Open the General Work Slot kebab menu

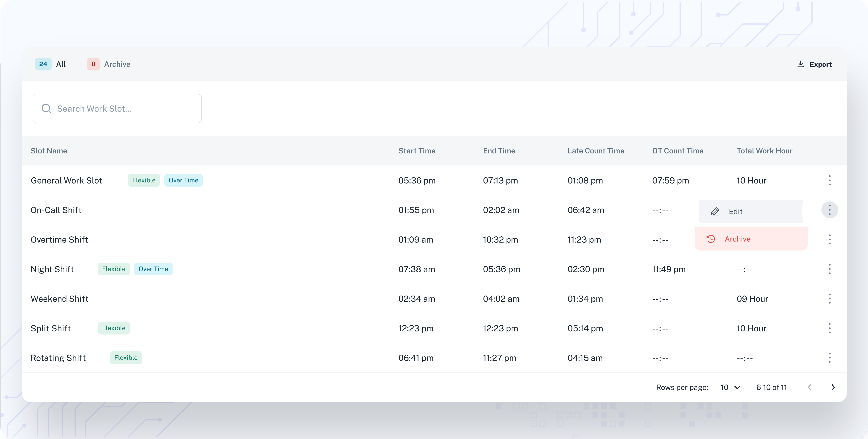[829, 180]
